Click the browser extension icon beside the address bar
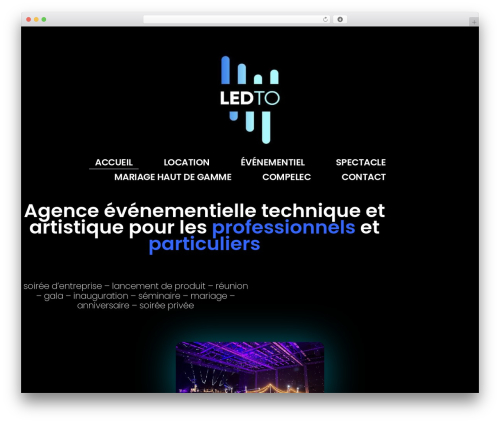 tap(340, 19)
